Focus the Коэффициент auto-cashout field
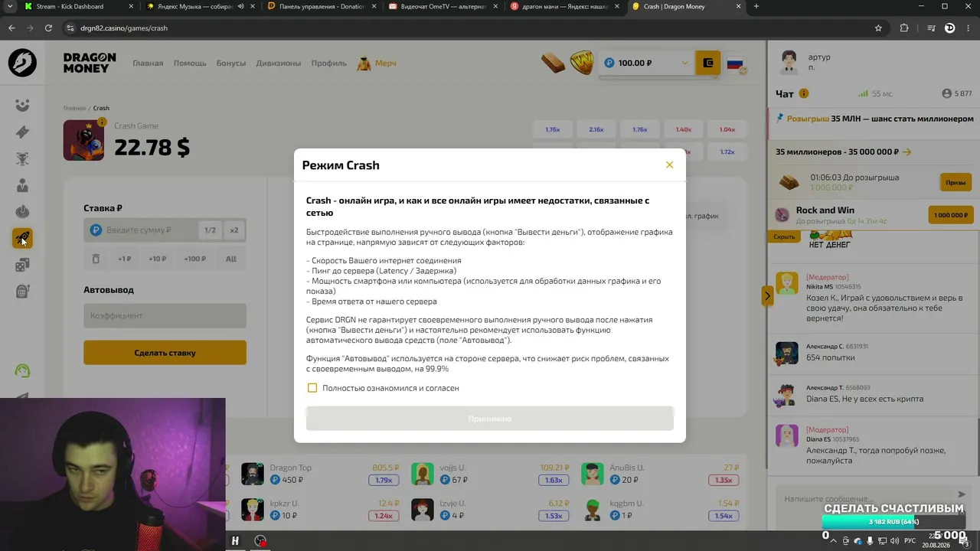 165,315
